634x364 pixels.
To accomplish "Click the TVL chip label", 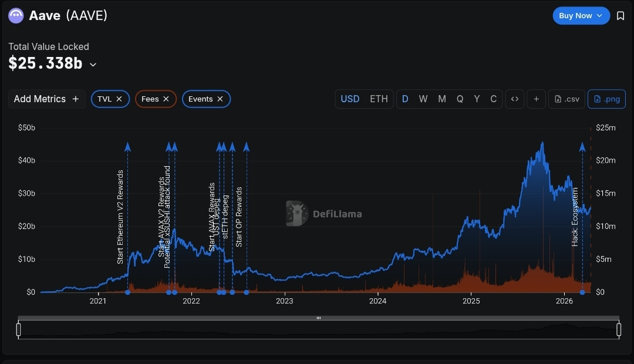I will click(104, 99).
